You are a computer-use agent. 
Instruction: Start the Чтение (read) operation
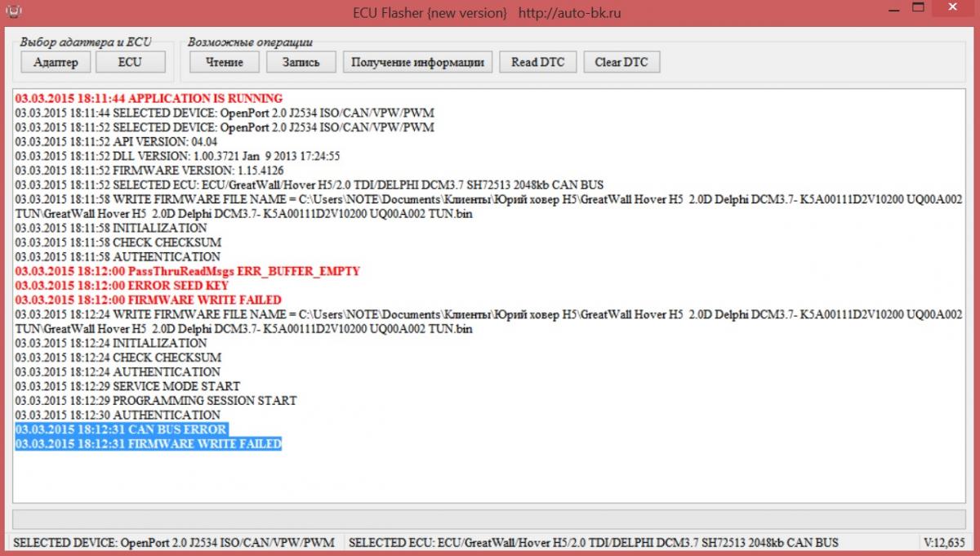coord(224,62)
